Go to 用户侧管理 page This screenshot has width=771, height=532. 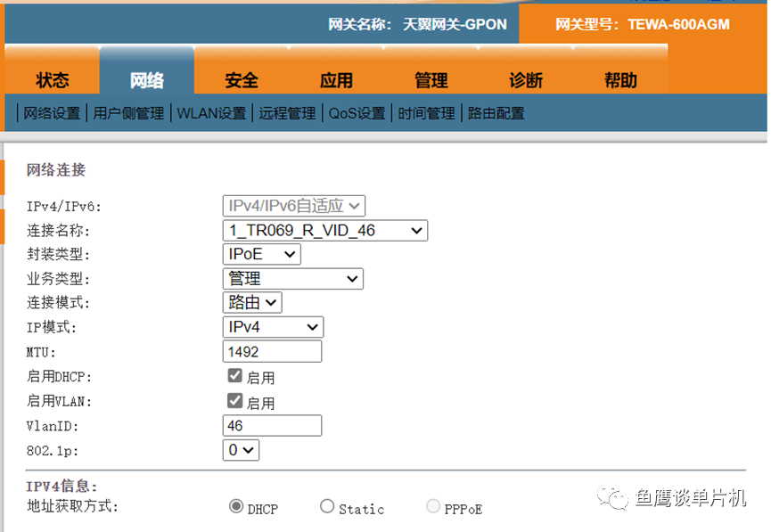pyautogui.click(x=128, y=113)
